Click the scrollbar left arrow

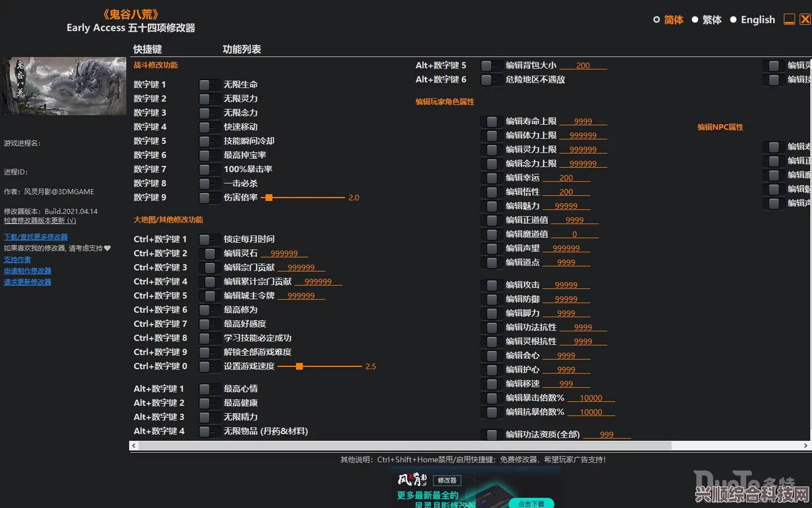(x=134, y=446)
